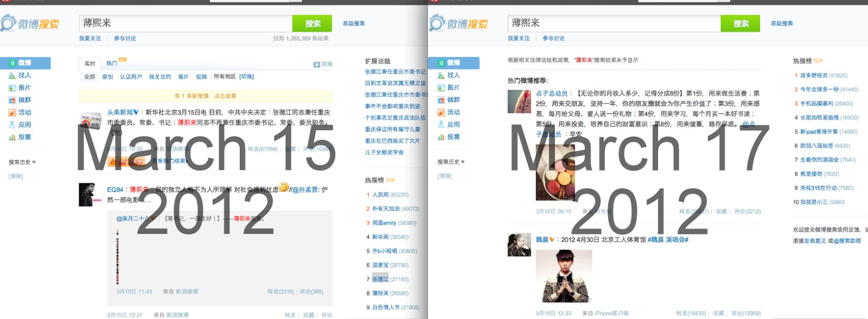Click 转发(2316) on the EQ84 repost

click(280, 292)
